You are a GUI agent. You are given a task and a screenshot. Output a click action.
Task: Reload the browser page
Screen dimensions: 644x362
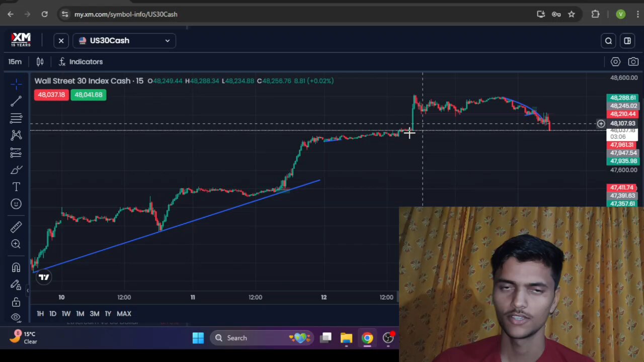pos(44,14)
